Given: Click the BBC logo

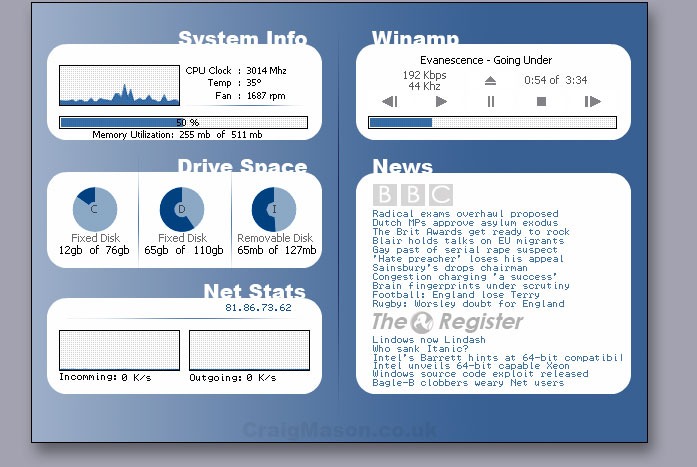Looking at the screenshot, I should pyautogui.click(x=413, y=195).
